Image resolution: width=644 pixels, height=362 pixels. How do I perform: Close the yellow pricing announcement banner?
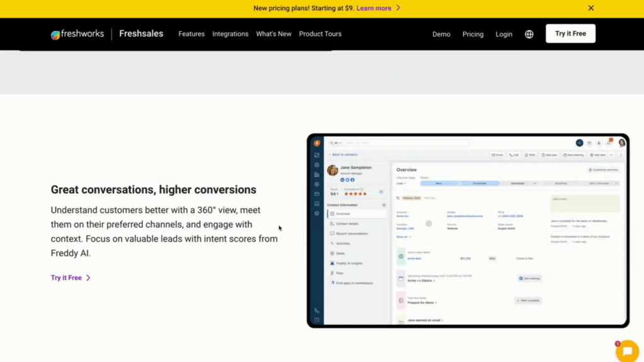point(591,8)
